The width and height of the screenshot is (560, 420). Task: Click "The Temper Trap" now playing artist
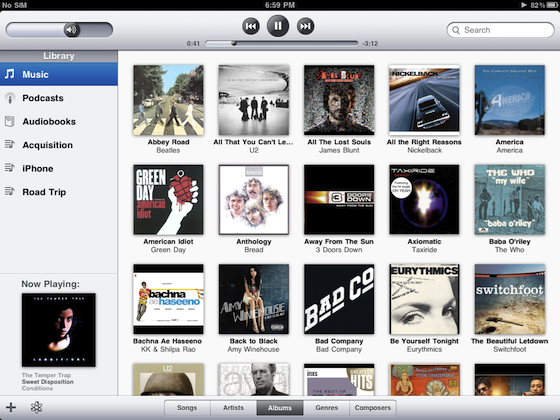(x=46, y=375)
